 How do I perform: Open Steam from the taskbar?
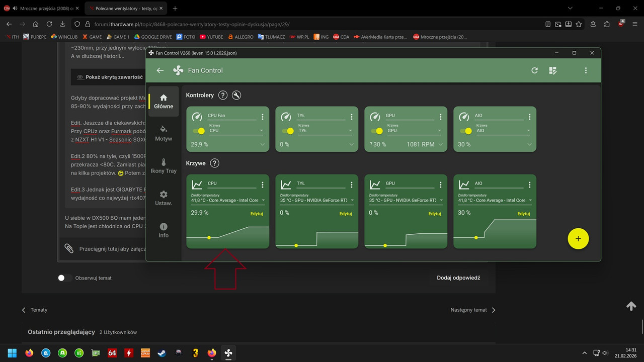(x=162, y=353)
